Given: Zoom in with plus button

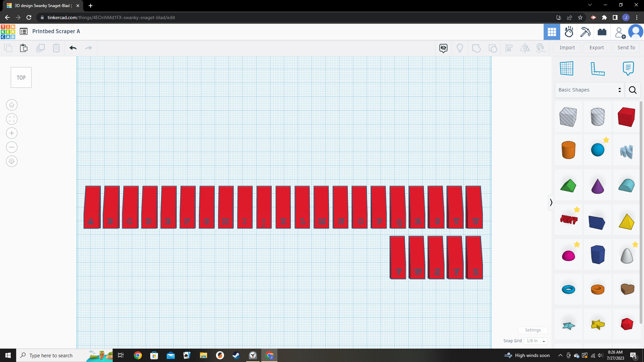Looking at the screenshot, I should 12,133.
